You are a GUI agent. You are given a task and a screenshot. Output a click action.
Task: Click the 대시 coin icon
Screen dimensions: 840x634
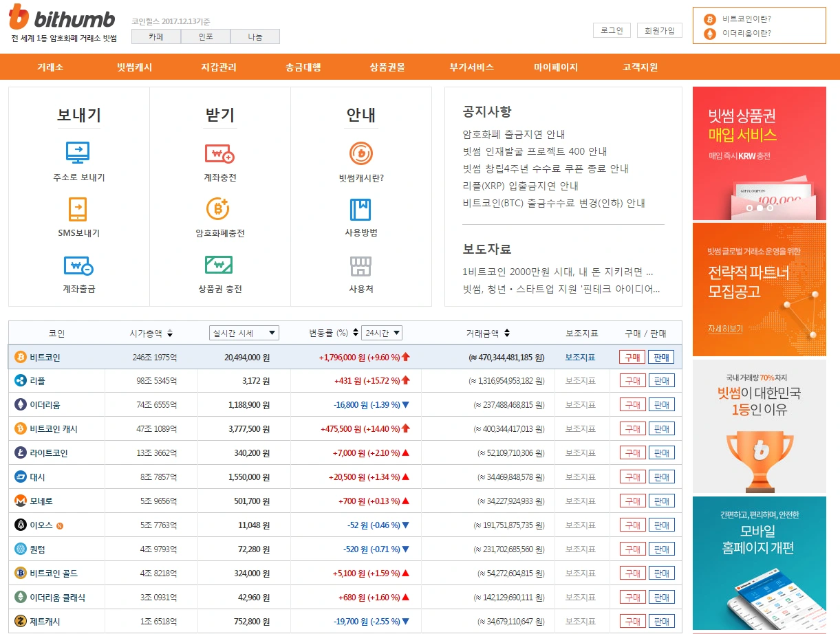[x=21, y=477]
